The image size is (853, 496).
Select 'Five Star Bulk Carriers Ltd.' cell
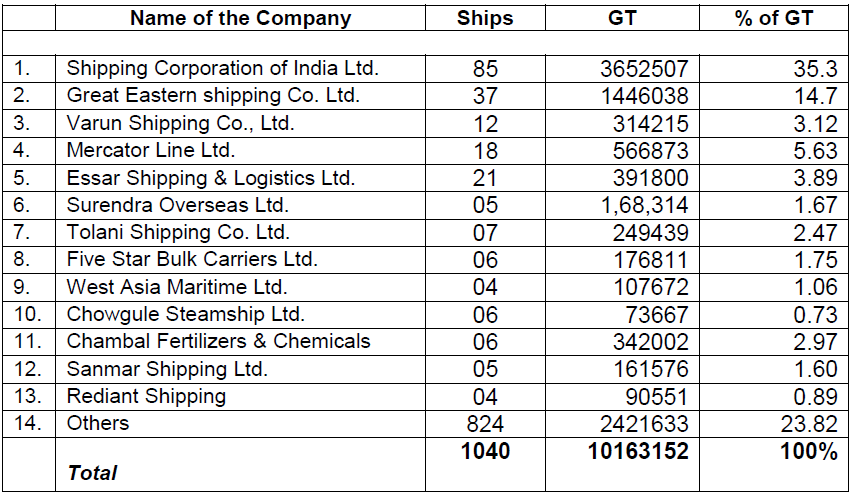[192, 259]
